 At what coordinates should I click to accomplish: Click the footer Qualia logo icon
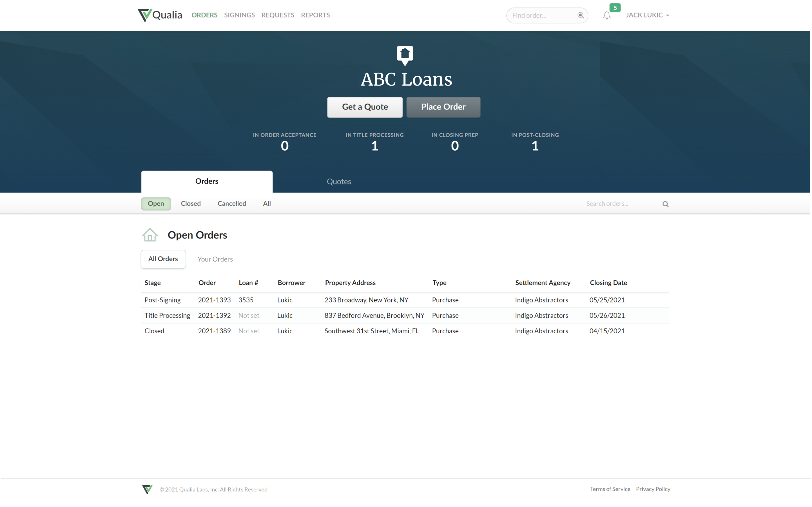pyautogui.click(x=147, y=489)
